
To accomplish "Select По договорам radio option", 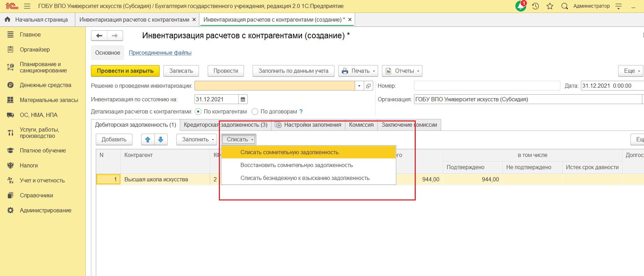I will coord(255,112).
